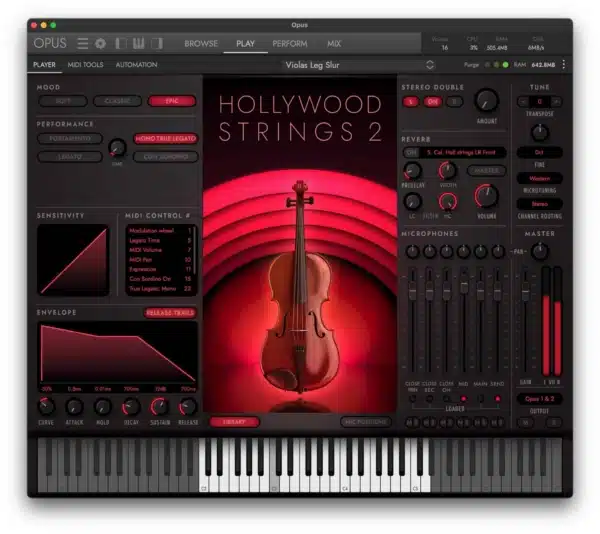Click the Performance Time knob
600x534 pixels.
coord(117,148)
